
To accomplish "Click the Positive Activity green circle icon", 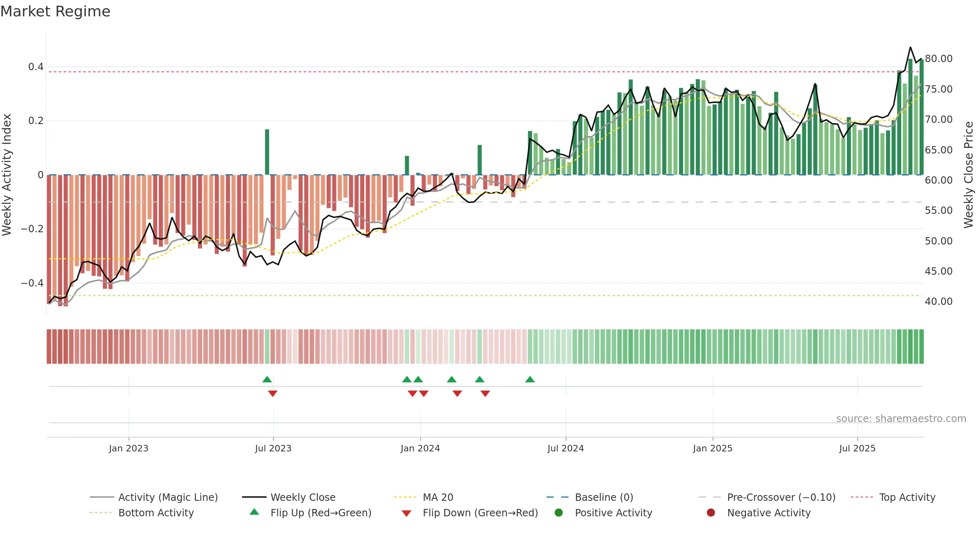I will point(559,513).
